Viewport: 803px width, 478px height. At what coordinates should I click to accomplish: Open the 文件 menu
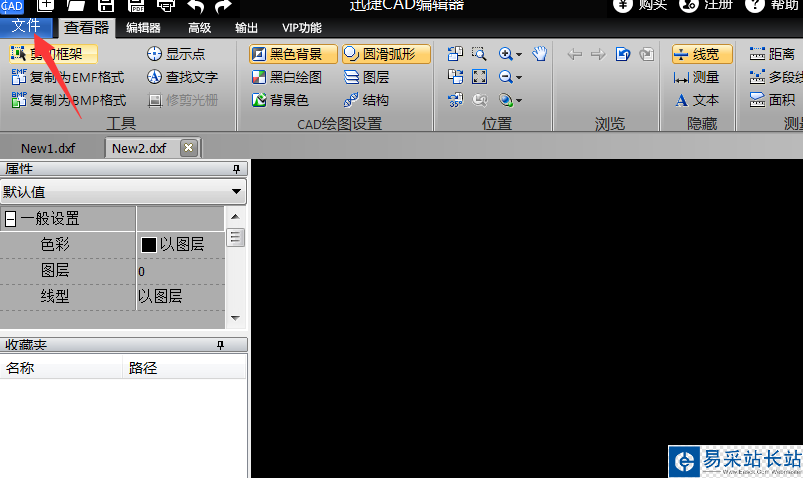(26, 27)
